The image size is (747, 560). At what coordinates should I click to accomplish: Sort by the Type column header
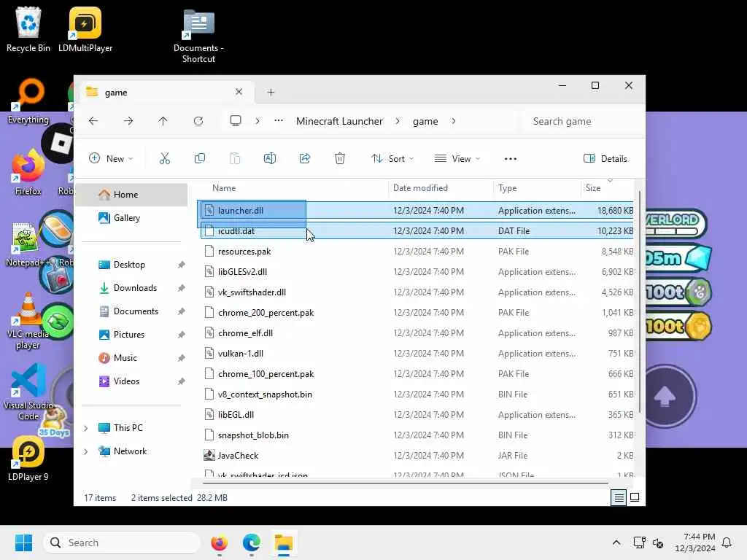point(508,188)
